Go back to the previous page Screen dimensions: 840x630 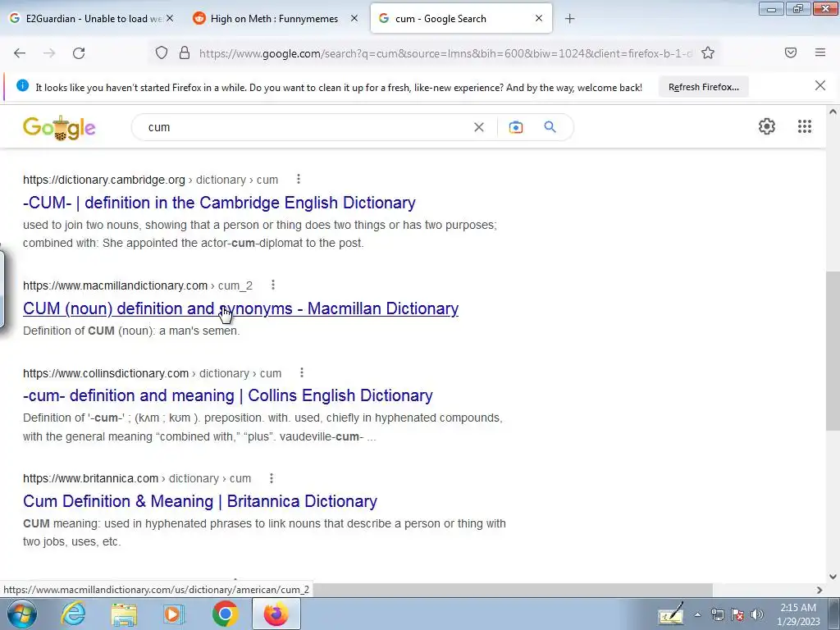coord(20,53)
